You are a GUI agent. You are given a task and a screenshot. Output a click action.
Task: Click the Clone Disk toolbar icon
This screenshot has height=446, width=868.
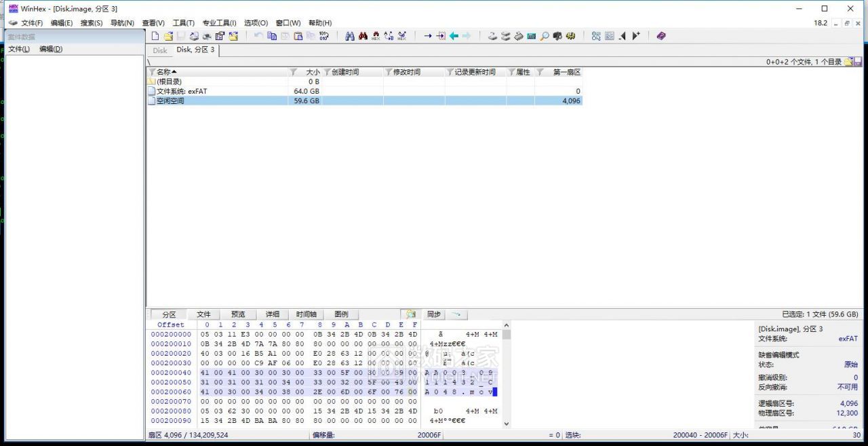pos(506,36)
